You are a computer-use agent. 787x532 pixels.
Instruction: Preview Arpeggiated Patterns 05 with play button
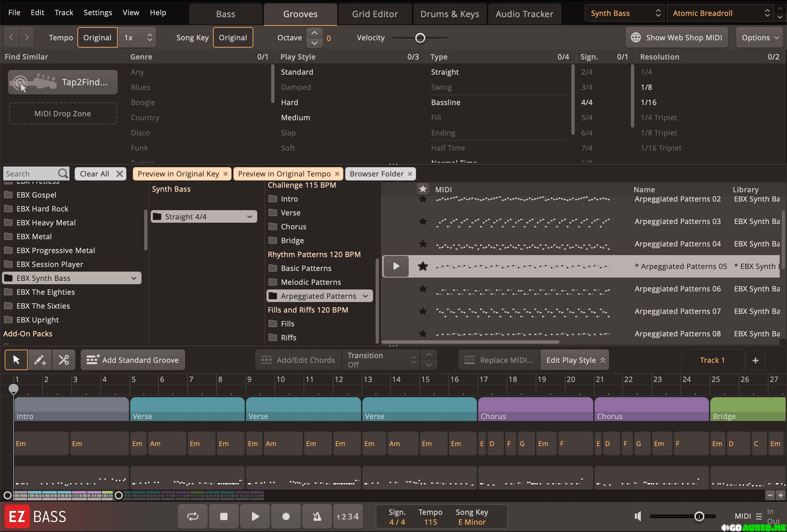(x=396, y=266)
